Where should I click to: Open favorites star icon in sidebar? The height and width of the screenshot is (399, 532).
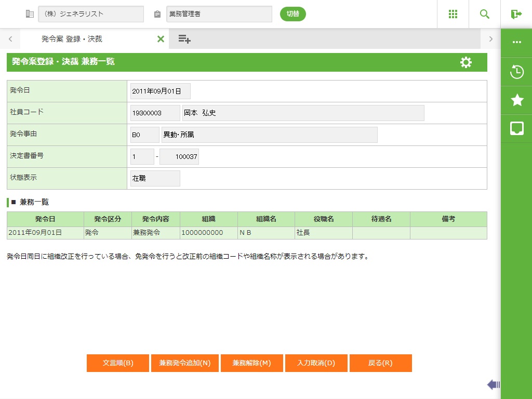[516, 100]
